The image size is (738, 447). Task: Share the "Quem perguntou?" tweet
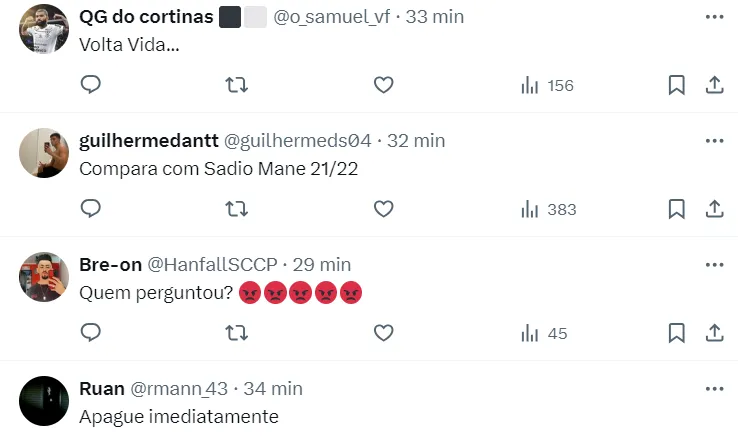pyautogui.click(x=714, y=333)
